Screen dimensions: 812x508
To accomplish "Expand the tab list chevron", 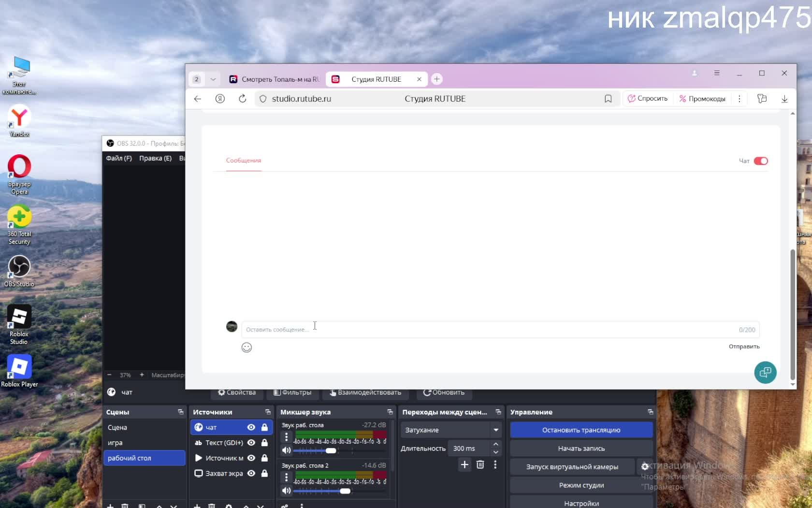I will click(213, 79).
